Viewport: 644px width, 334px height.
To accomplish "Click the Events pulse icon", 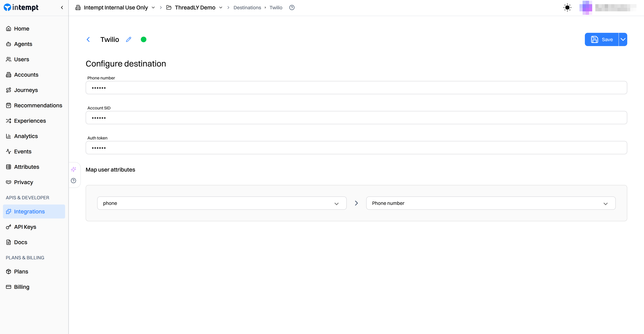I will [9, 151].
